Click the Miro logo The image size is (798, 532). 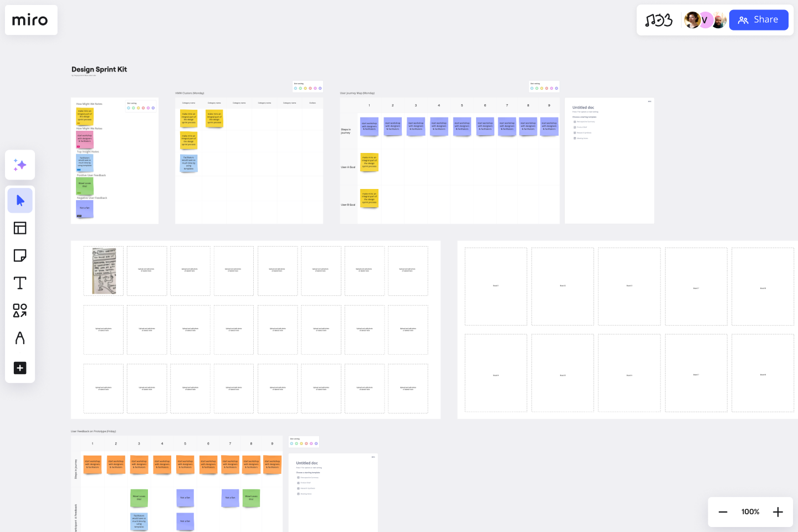[30, 20]
